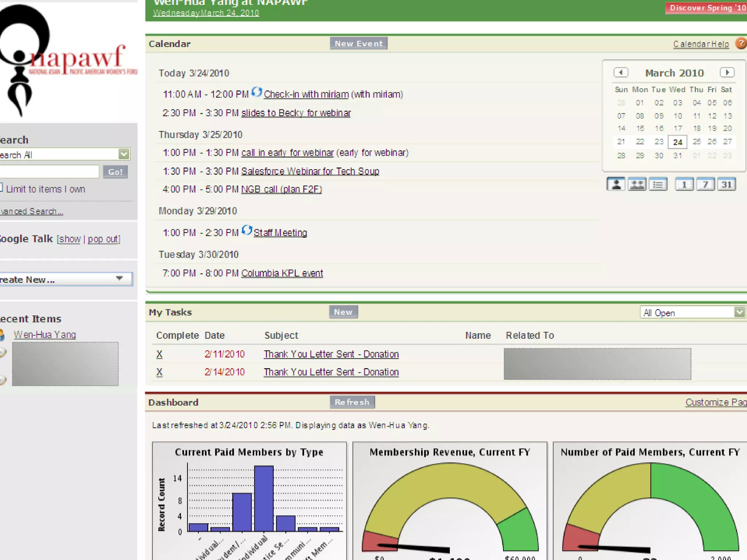Click the New Event button
Image resolution: width=747 pixels, height=560 pixels.
(359, 43)
